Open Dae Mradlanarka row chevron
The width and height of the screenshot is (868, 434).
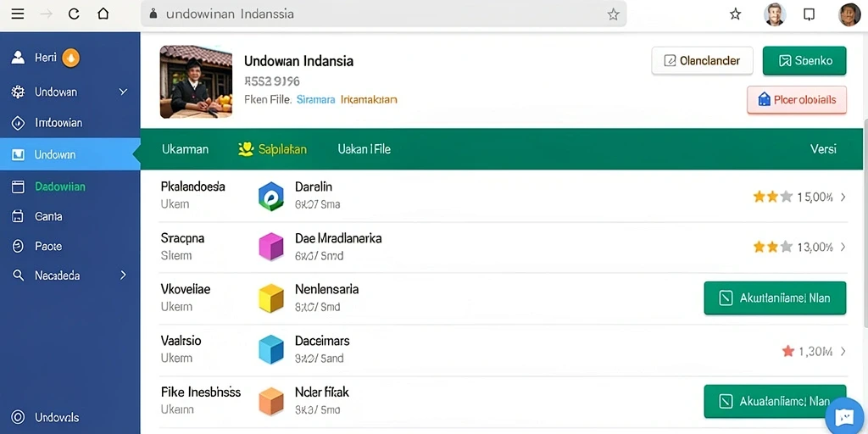[x=843, y=247]
